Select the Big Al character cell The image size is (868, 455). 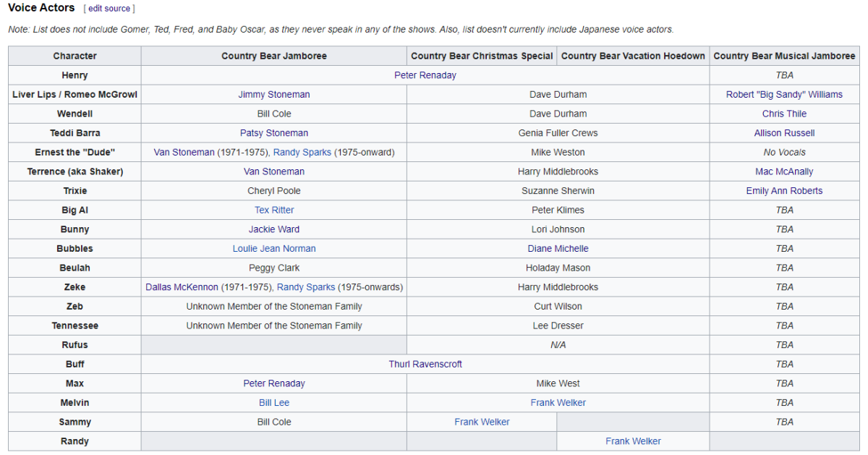tap(75, 210)
